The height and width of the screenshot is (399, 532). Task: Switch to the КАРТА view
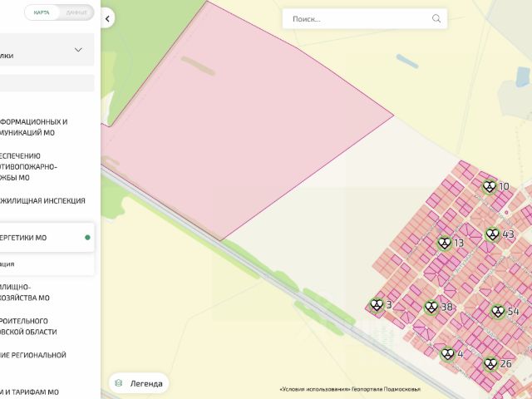point(42,12)
